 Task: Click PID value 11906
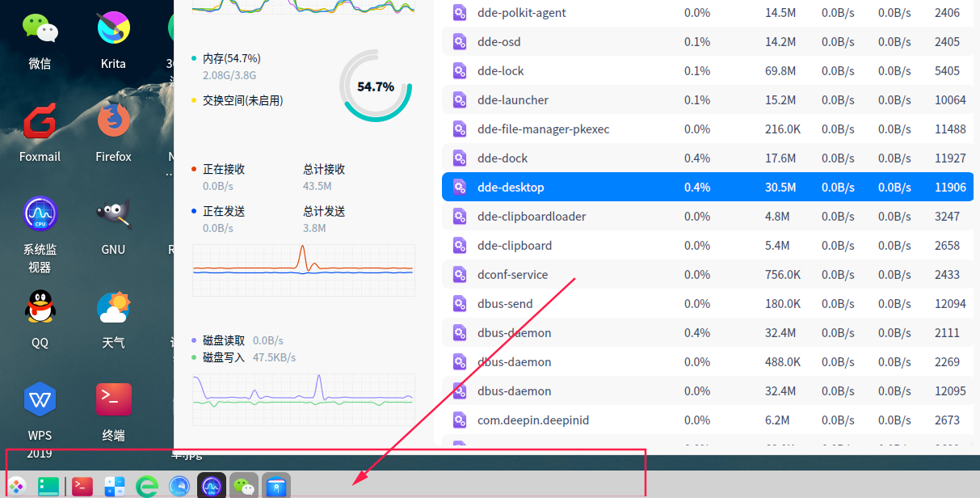950,188
